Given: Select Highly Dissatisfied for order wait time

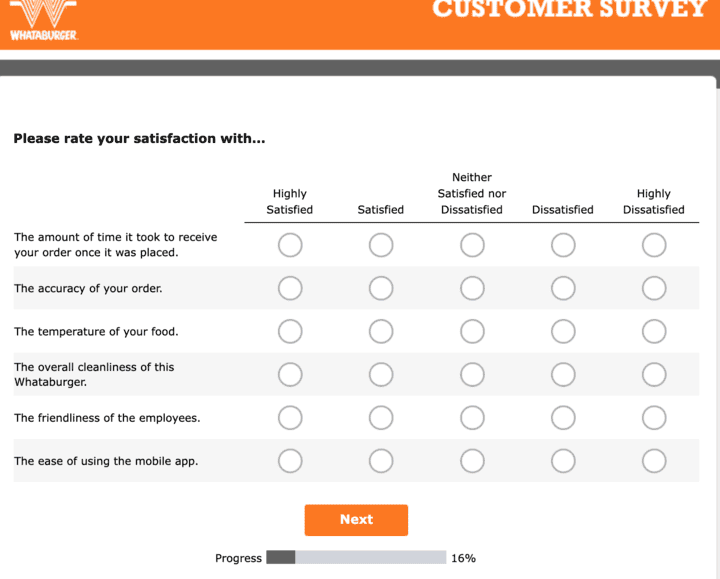Looking at the screenshot, I should click(654, 245).
